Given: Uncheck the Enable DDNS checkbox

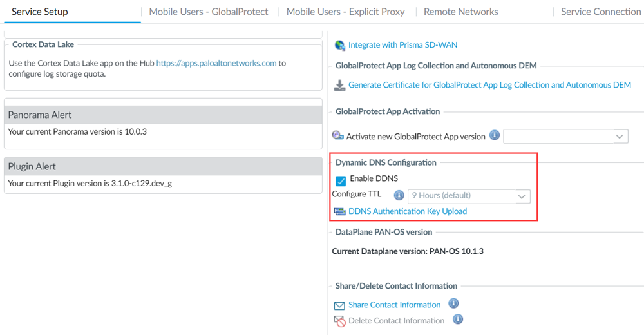Looking at the screenshot, I should click(x=341, y=180).
